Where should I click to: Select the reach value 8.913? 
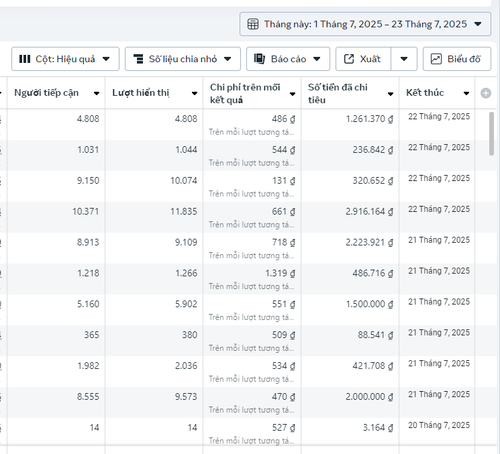[88, 242]
